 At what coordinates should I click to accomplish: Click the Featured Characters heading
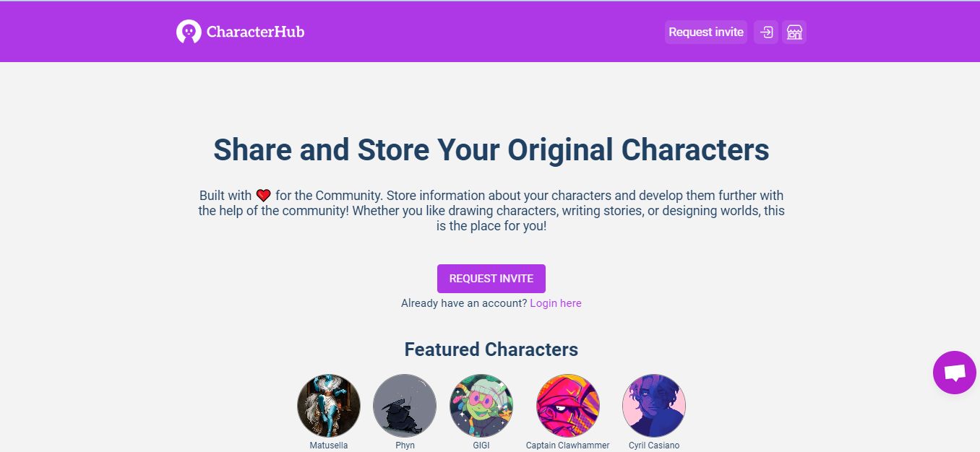pos(491,349)
